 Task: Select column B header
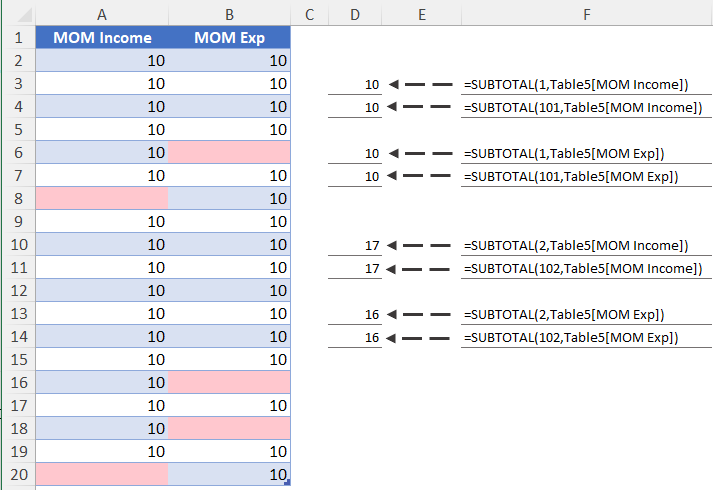229,15
